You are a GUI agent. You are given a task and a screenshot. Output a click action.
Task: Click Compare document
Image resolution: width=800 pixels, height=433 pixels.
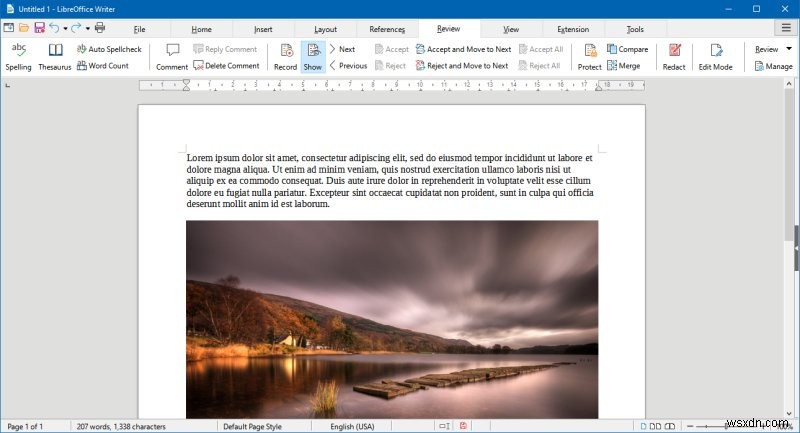coord(628,49)
